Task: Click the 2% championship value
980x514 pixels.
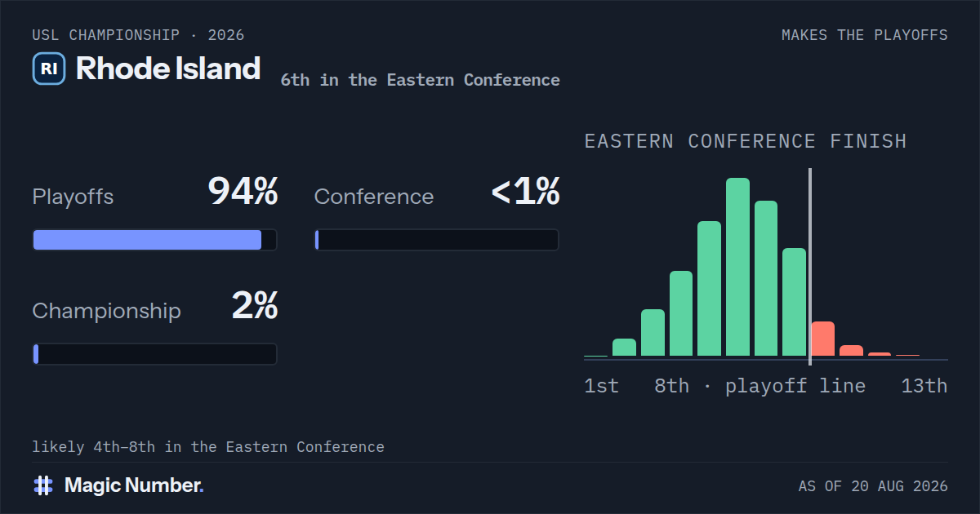Action: point(255,307)
